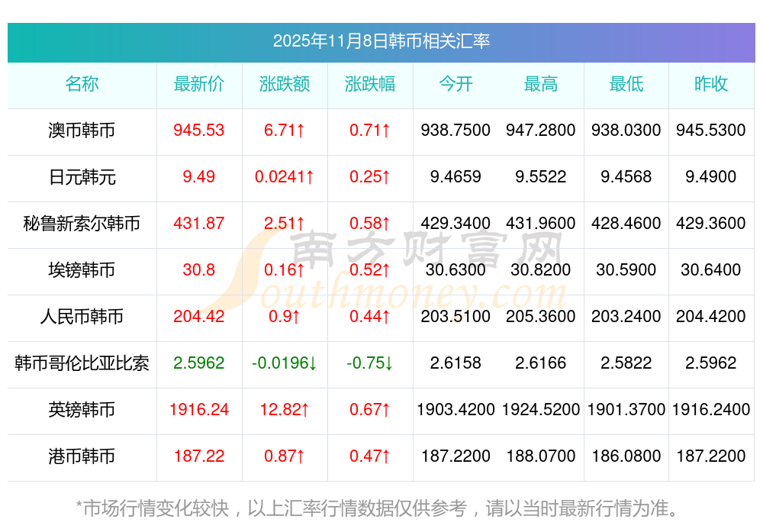Click the 英镑韩币 row name

point(82,410)
